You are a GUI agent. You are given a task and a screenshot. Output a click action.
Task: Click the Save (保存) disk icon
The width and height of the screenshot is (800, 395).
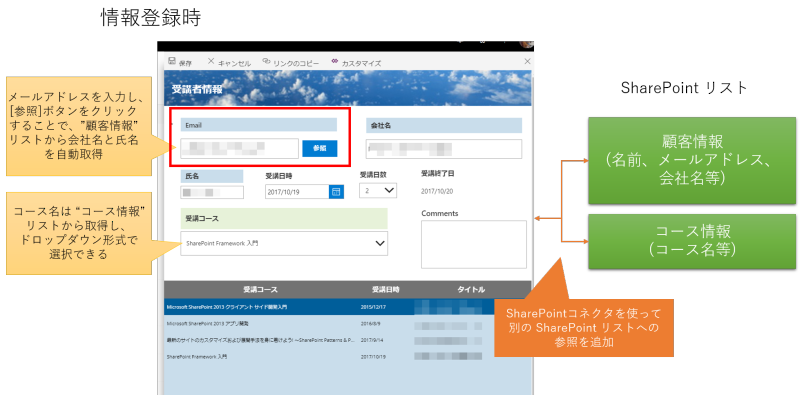click(x=172, y=61)
